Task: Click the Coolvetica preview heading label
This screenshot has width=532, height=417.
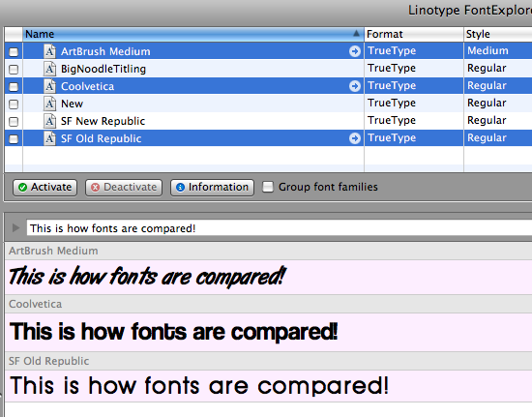Action: [x=35, y=304]
